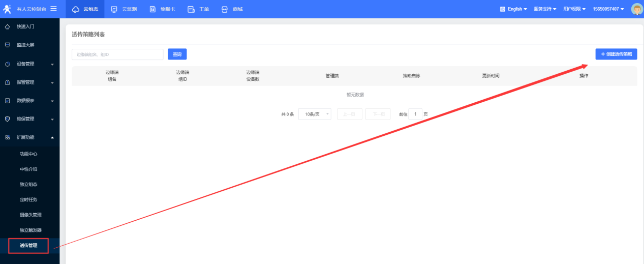Click the 数据报表 report icon
This screenshot has width=644, height=264.
coord(7,101)
